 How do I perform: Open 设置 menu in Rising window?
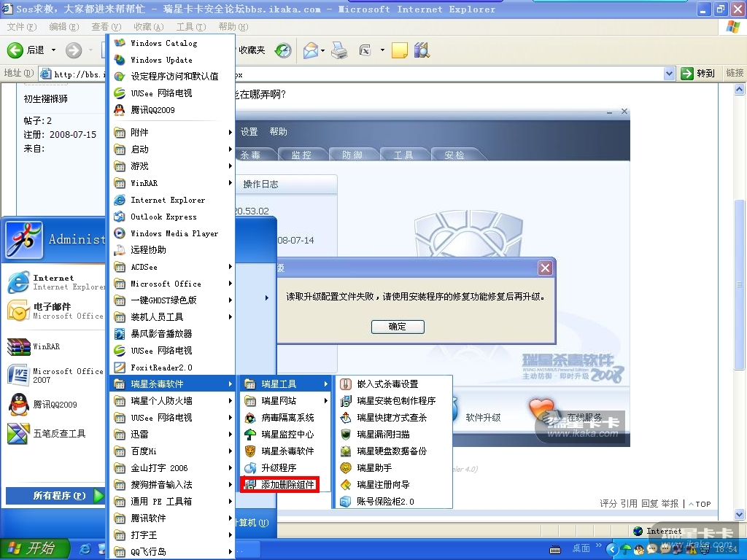pos(249,132)
